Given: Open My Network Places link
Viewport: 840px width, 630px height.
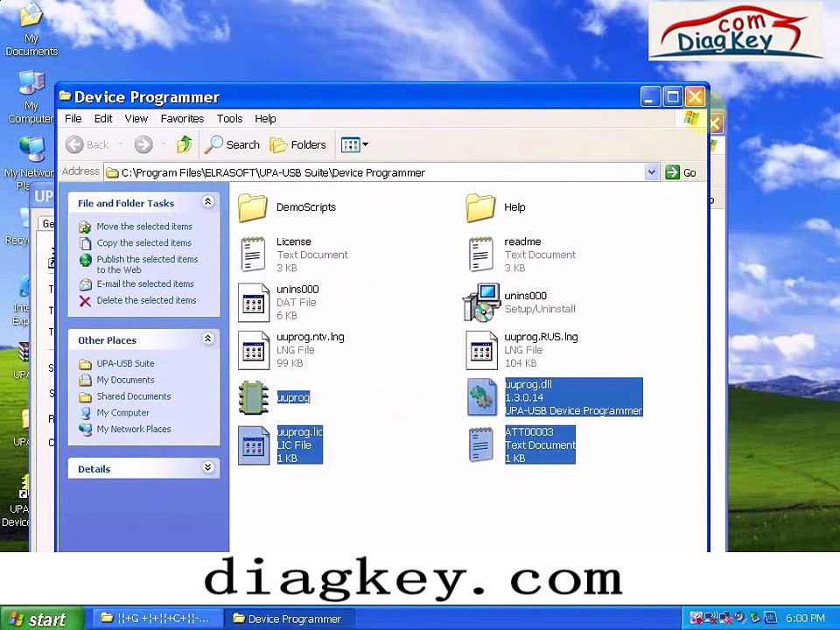Looking at the screenshot, I should pyautogui.click(x=134, y=430).
